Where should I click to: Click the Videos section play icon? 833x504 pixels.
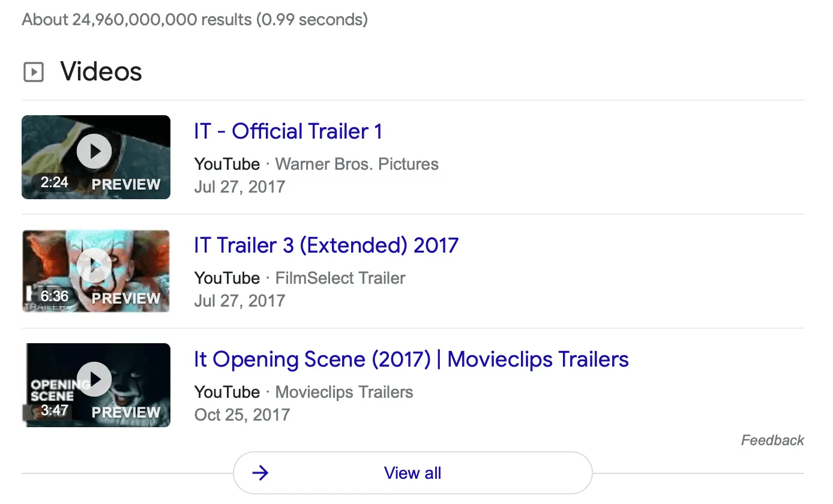coord(34,73)
